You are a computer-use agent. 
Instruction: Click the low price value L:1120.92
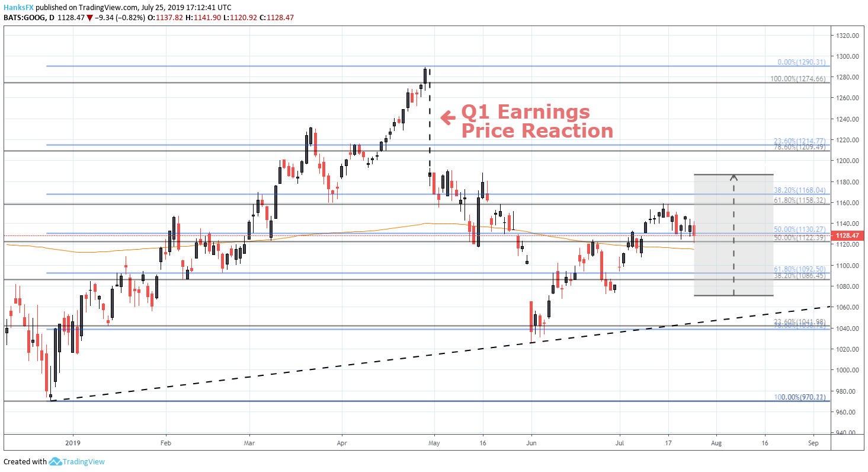240,18
